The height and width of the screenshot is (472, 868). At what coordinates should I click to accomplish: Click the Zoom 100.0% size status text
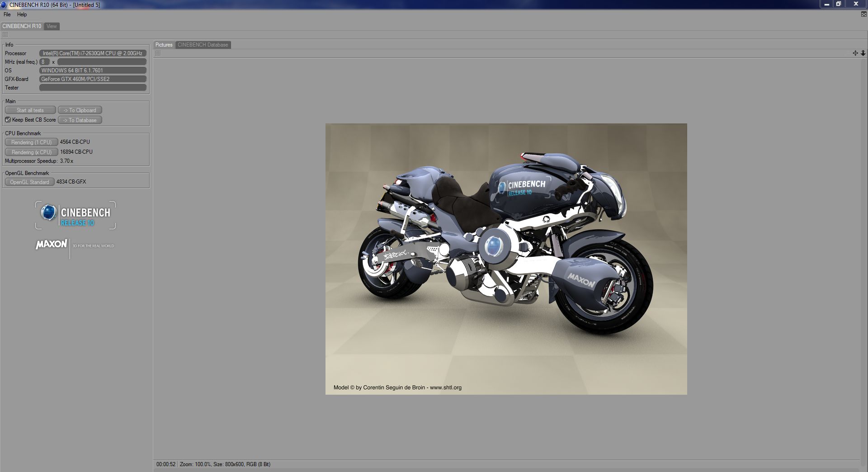[225, 464]
